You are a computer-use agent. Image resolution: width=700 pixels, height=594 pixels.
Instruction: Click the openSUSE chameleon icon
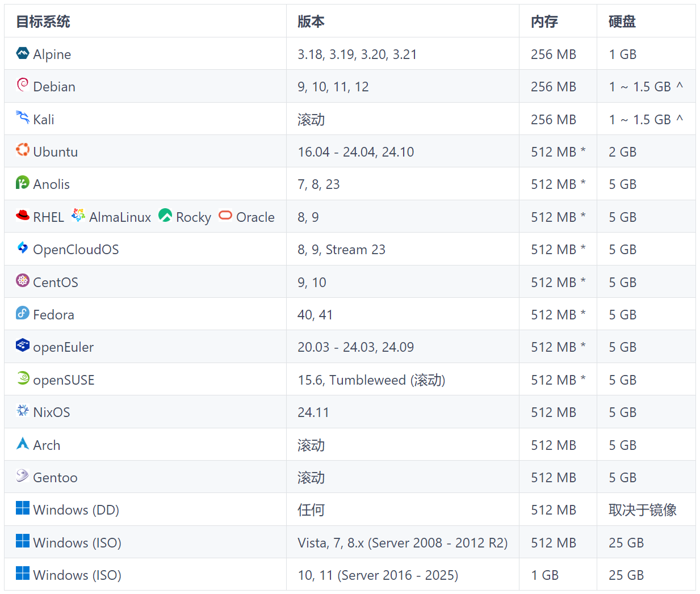(x=23, y=378)
